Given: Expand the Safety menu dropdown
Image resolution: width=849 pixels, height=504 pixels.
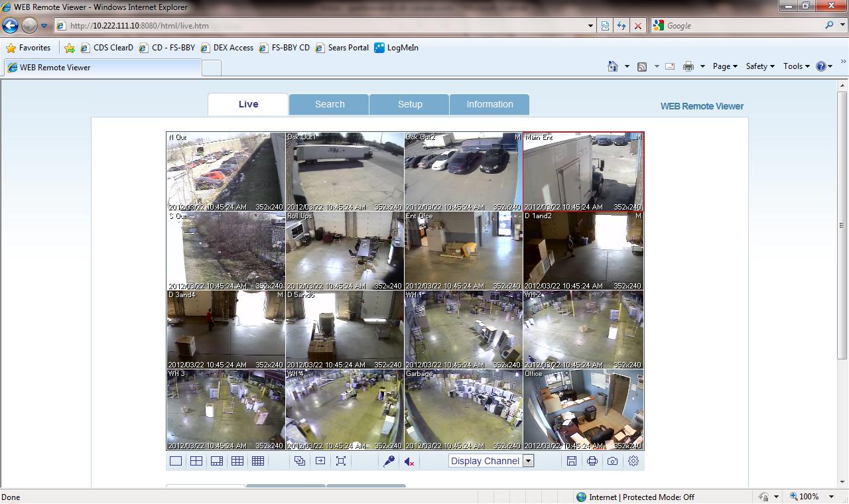Looking at the screenshot, I should click(759, 66).
